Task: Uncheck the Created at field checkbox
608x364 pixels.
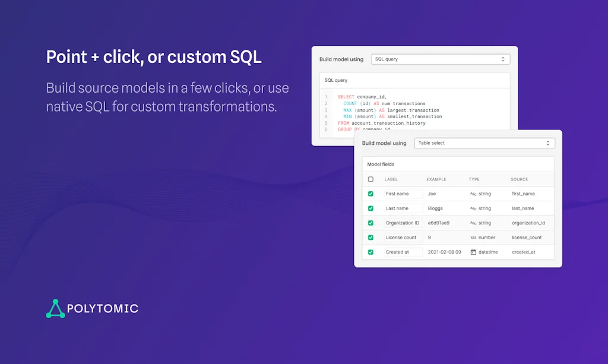Action: [370, 252]
